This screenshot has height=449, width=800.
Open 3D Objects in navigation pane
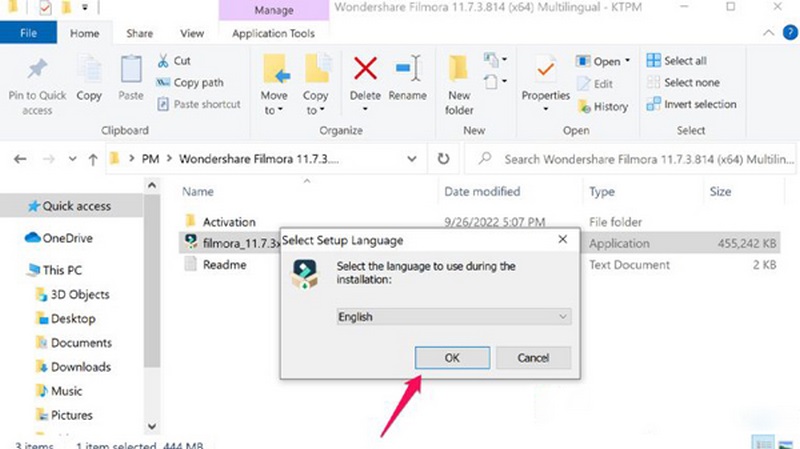(72, 294)
